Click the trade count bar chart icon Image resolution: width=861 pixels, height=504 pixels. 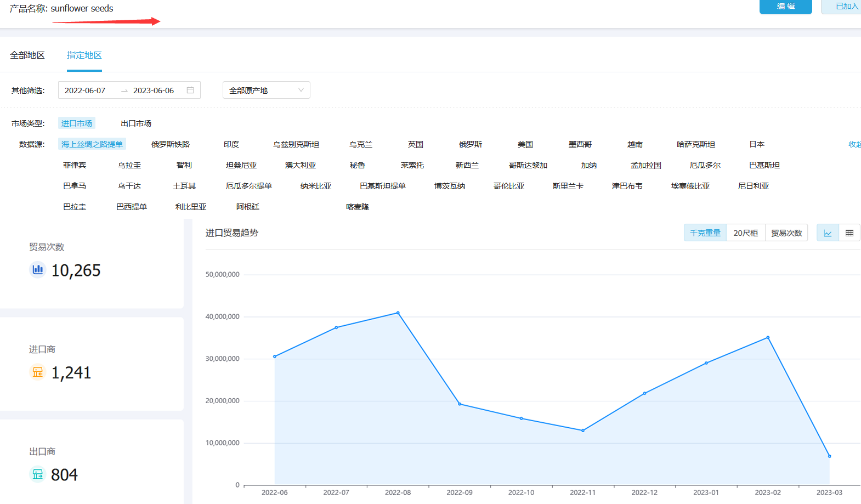coord(37,270)
